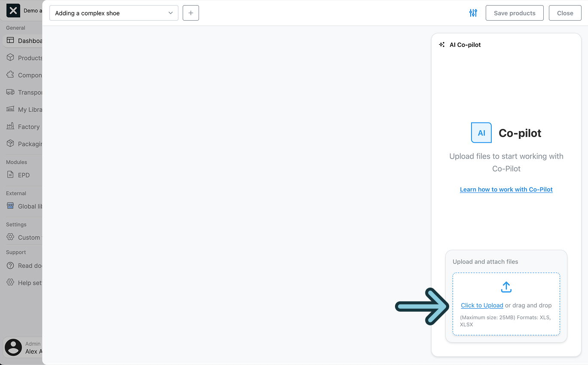
Task: Click the 'Click to Upload' link
Action: [x=482, y=305]
